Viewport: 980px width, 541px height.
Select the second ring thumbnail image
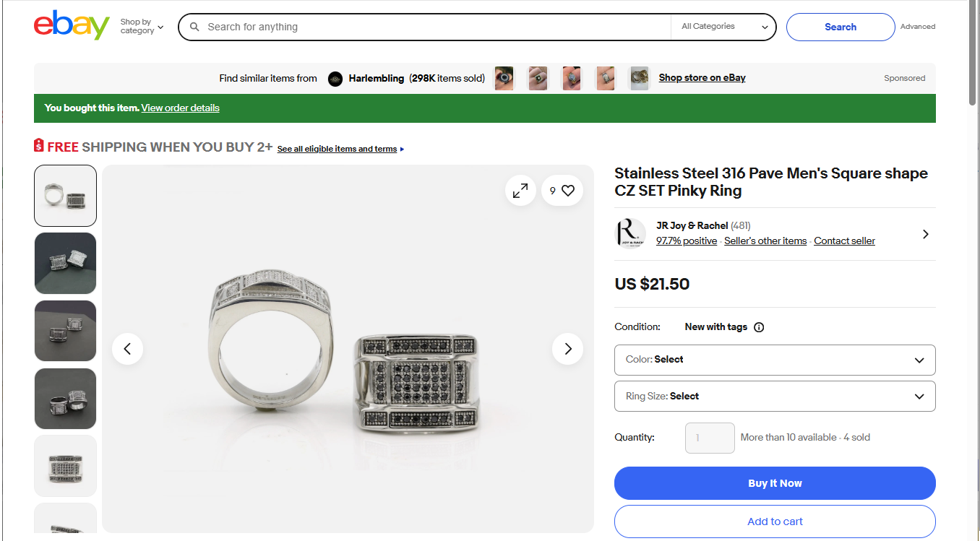65,263
